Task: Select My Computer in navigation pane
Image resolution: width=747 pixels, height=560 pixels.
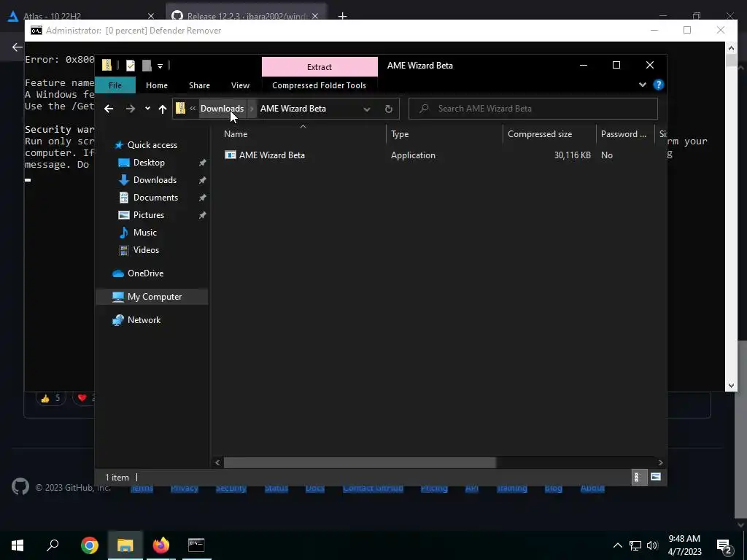Action: [152, 297]
